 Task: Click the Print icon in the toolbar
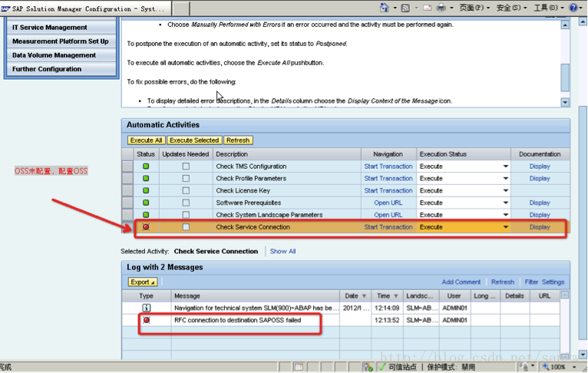[x=441, y=8]
